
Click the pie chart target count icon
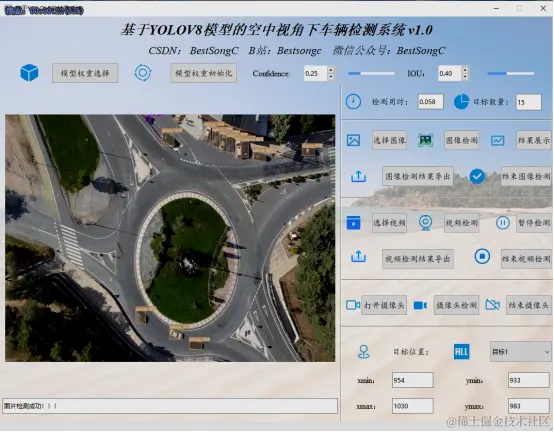pos(461,102)
